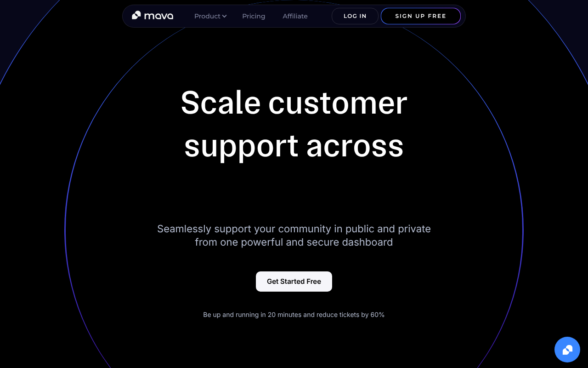The width and height of the screenshot is (588, 368).
Task: Click Get Started Free button
Action: [x=294, y=282]
